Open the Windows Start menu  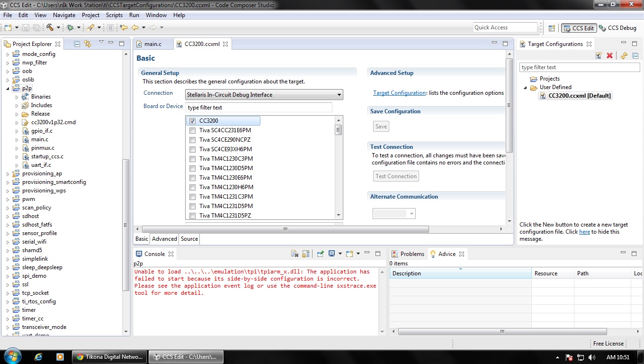(12, 356)
